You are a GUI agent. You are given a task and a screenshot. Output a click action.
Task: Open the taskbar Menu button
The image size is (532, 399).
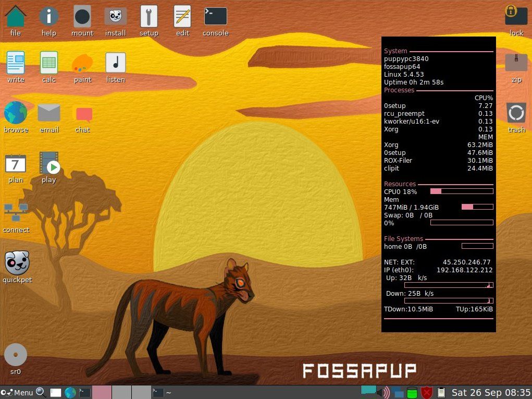(17, 393)
